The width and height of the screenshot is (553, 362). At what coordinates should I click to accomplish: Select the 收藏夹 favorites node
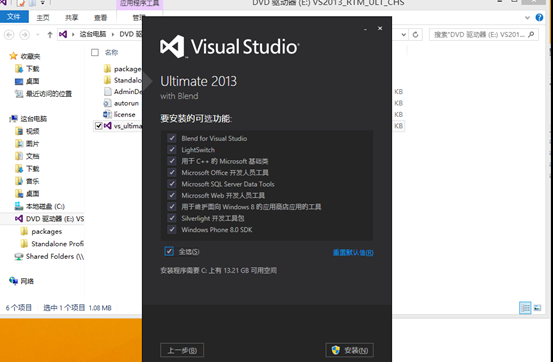pos(30,56)
